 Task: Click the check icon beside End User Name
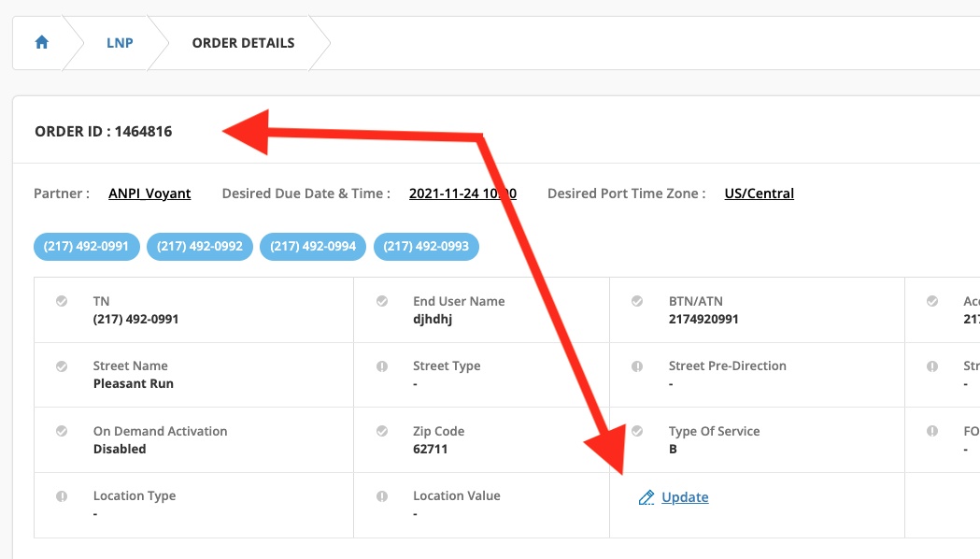(382, 301)
